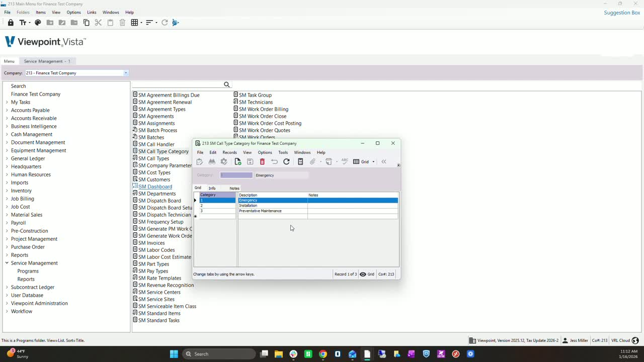Click the Description column header
The width and height of the screenshot is (644, 362).
click(x=273, y=195)
